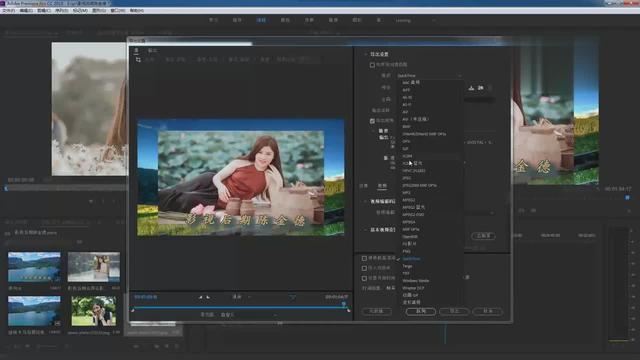
Task: Choose H.264 Blu-ray from the format list
Action: [x=412, y=163]
